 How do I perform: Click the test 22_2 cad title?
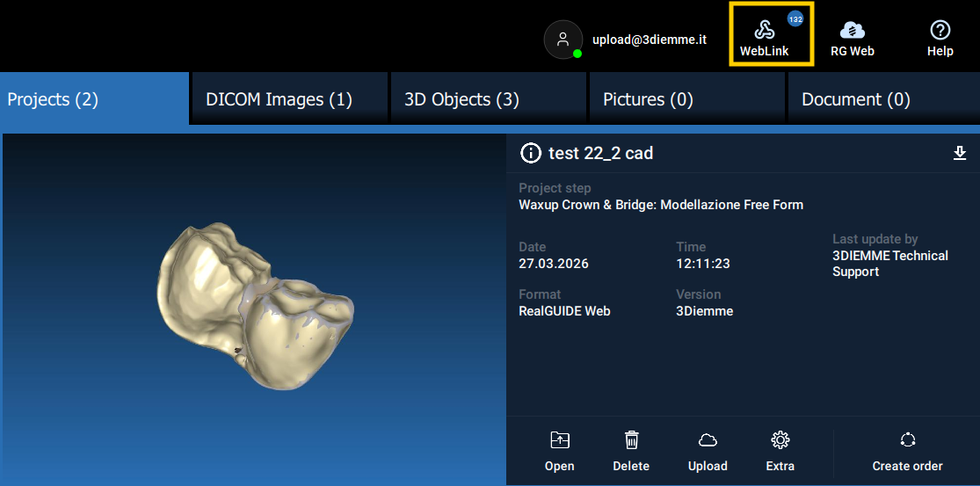[x=600, y=154]
